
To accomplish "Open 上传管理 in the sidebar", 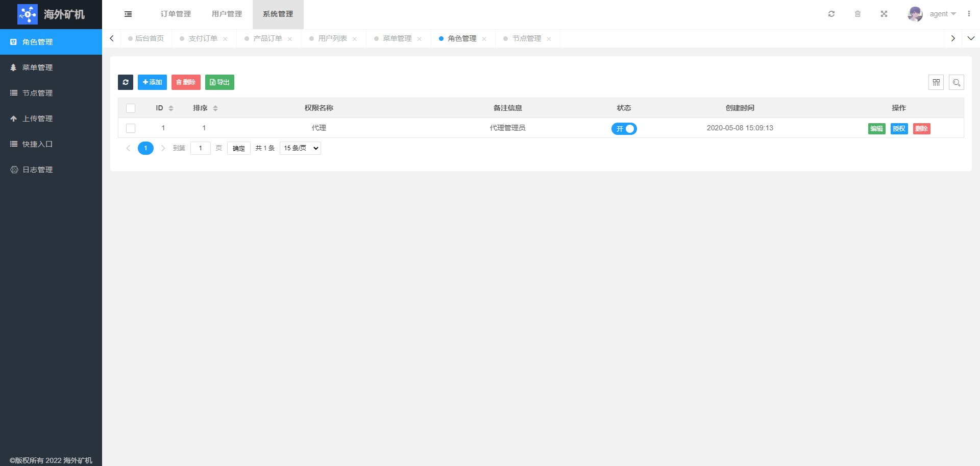I will coord(51,119).
